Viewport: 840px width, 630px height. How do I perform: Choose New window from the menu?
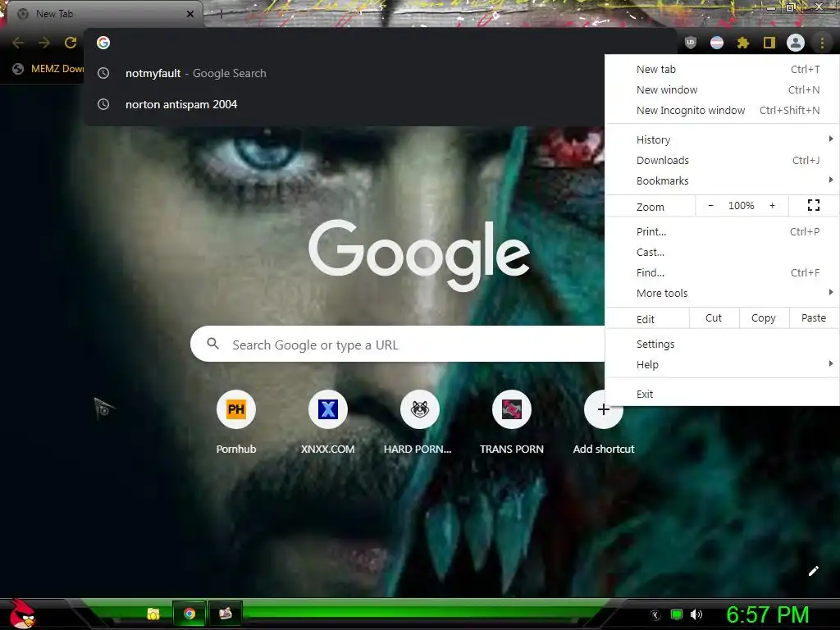[722, 89]
